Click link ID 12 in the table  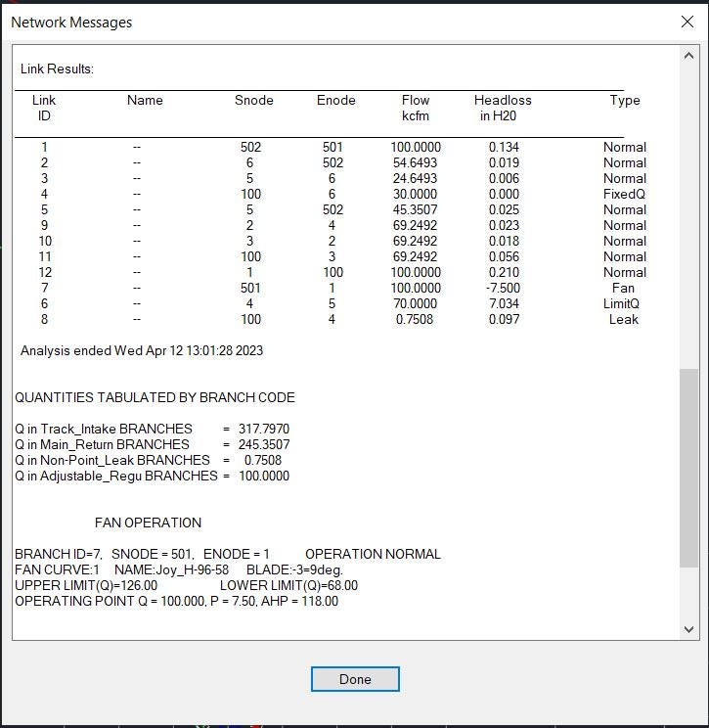[45, 273]
